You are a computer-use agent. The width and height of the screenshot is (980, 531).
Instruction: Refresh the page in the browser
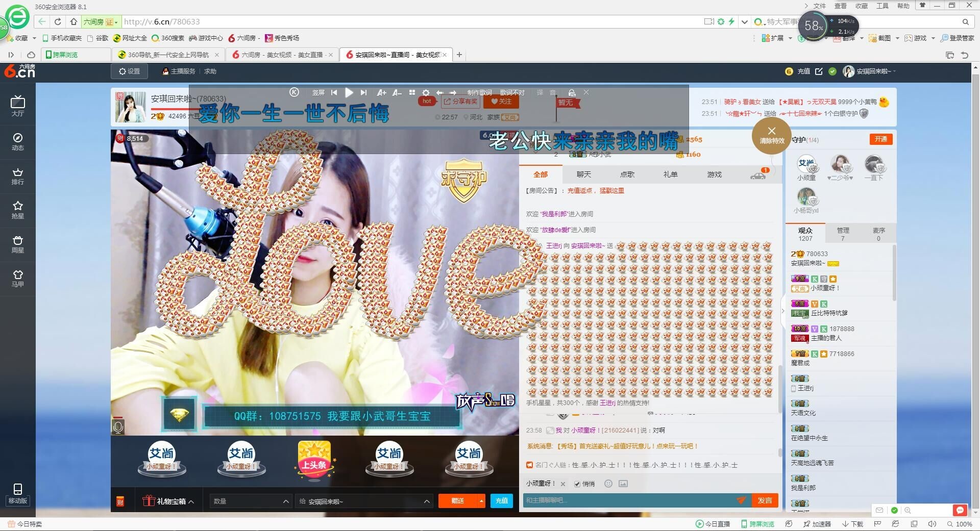click(x=58, y=21)
